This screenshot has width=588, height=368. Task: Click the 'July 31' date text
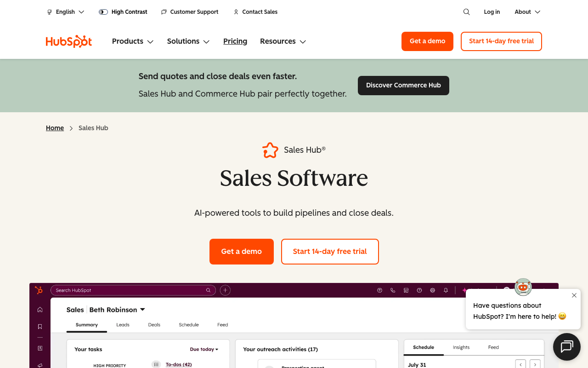point(417,365)
